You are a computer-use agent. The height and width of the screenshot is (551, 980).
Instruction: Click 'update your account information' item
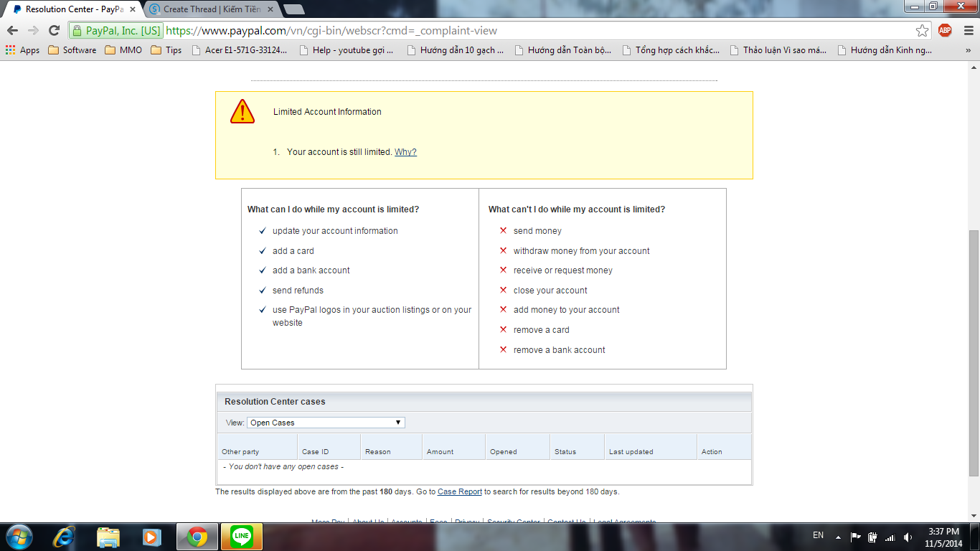335,231
